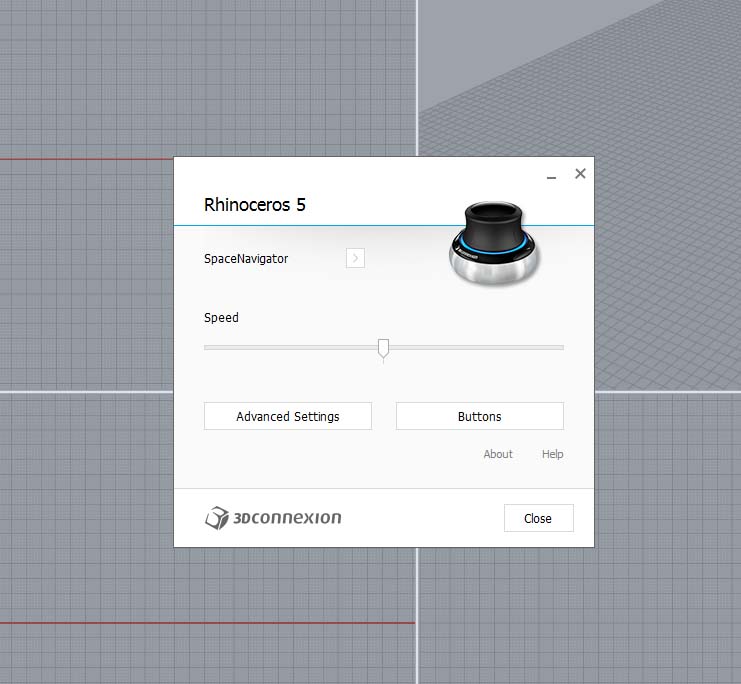Viewport: 741px width, 684px height.
Task: Click the 3Dconnexion logo
Action: tap(273, 518)
